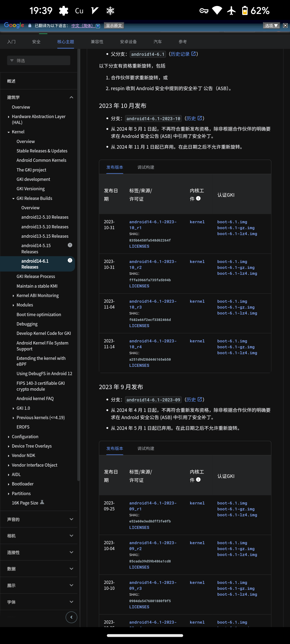Click the info icon beside 内核工件 header
The width and height of the screenshot is (290, 644).
(198, 199)
